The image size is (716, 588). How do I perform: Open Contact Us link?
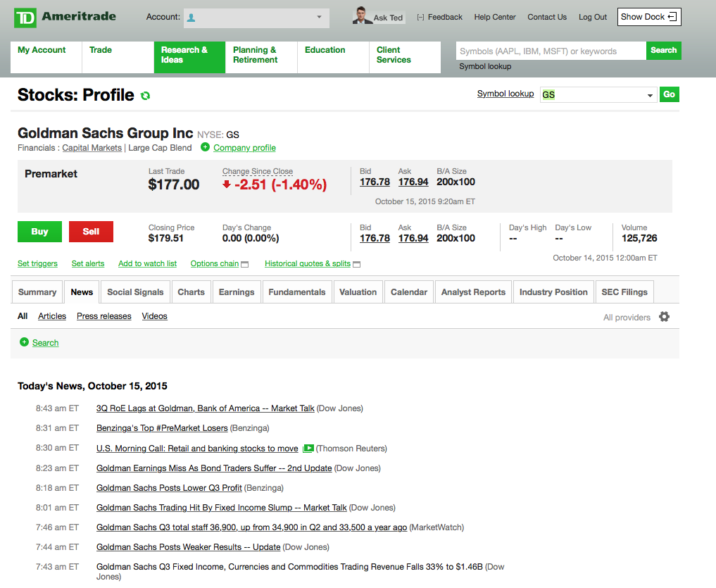546,17
